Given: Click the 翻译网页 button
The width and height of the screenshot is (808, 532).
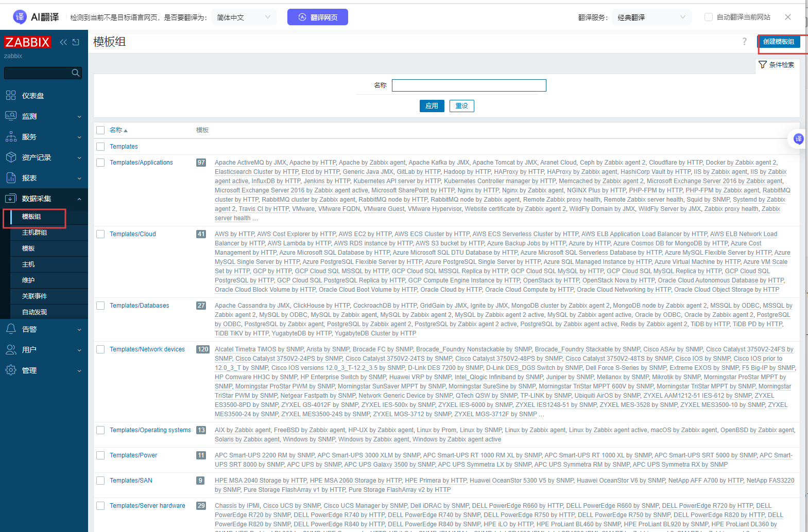Looking at the screenshot, I should (x=318, y=17).
